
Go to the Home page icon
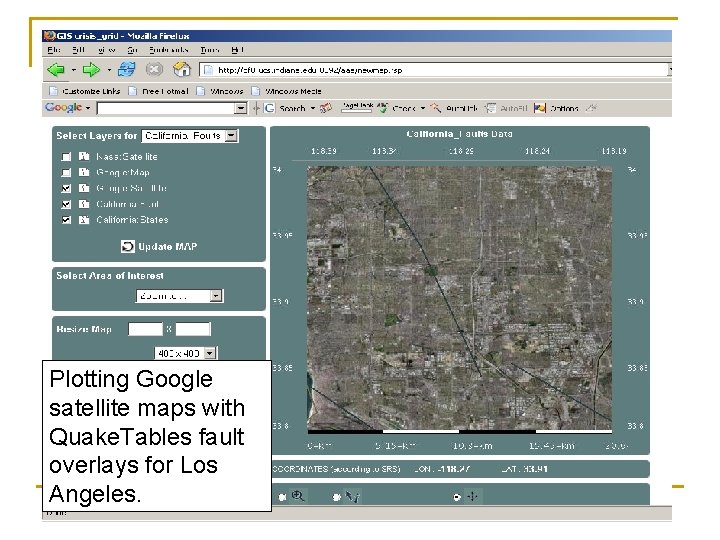click(x=181, y=69)
